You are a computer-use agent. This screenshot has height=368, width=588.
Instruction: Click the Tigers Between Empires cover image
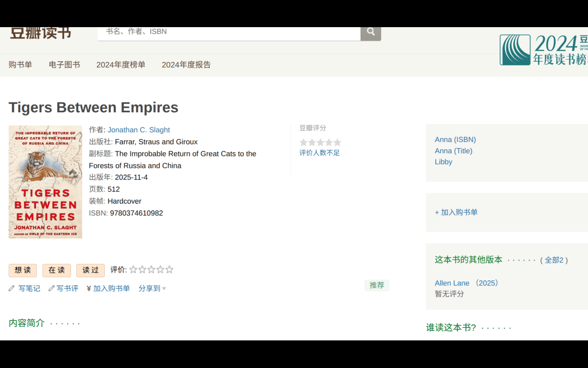pyautogui.click(x=45, y=182)
